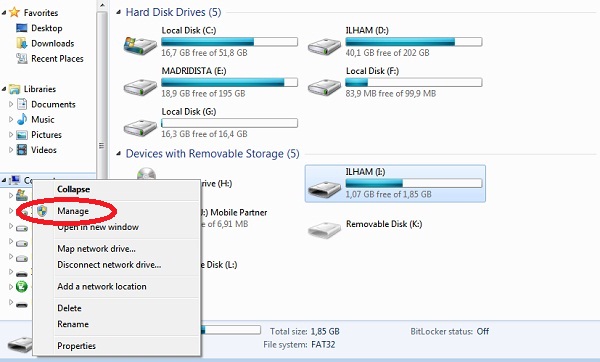The width and height of the screenshot is (600, 362).
Task: Click the Music library icon
Action: tap(22, 119)
